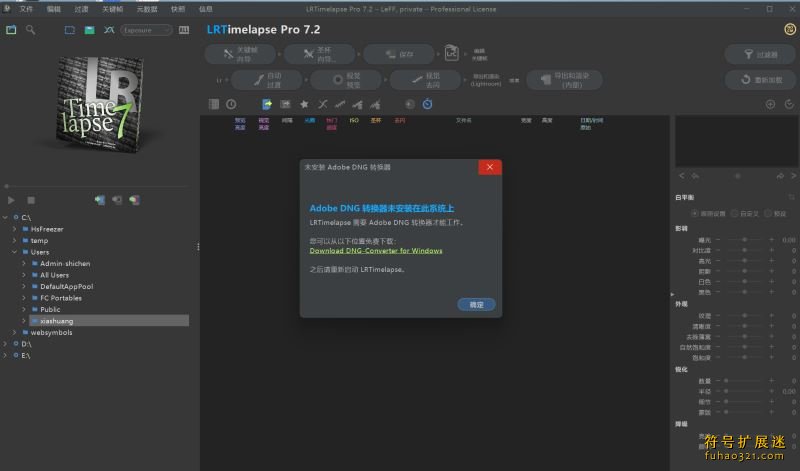
Task: Click the middle gray sync icon
Action: 117,200
